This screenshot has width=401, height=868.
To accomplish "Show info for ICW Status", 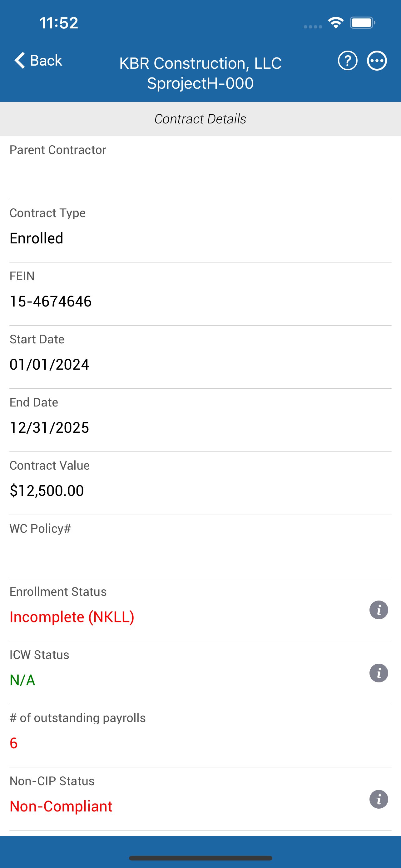I will (379, 673).
